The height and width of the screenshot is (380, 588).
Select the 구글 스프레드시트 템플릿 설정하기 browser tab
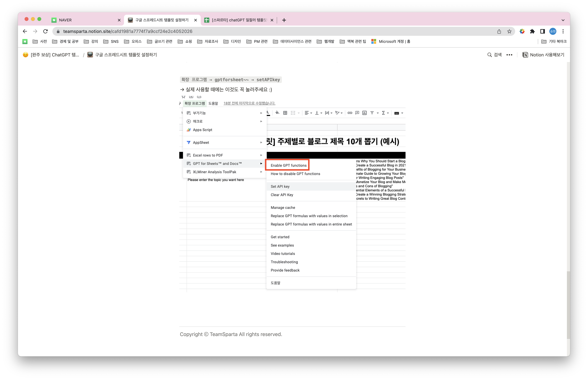tap(162, 20)
